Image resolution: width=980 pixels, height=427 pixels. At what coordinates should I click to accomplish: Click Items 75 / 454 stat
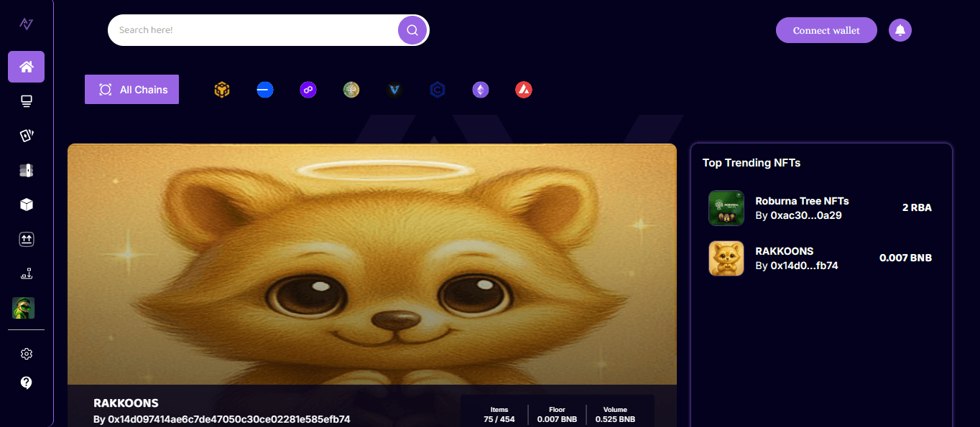[499, 415]
